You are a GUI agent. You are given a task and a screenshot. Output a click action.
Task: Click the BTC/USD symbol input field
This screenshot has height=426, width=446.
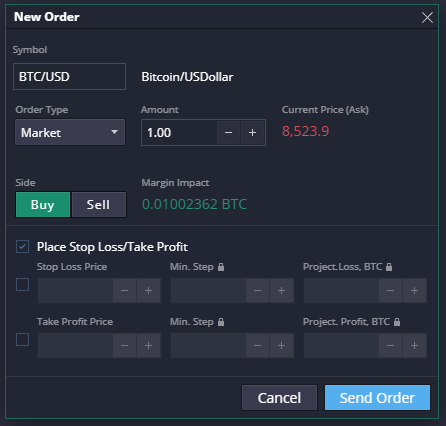pos(69,77)
